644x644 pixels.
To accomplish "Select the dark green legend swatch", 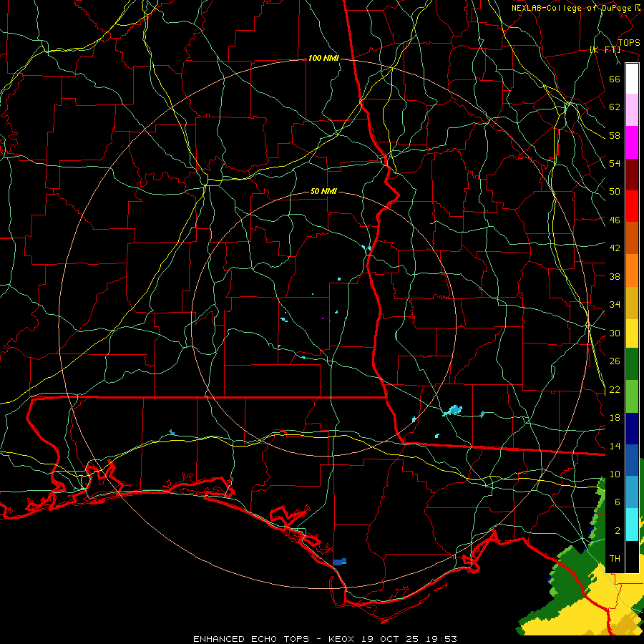I will click(x=632, y=364).
